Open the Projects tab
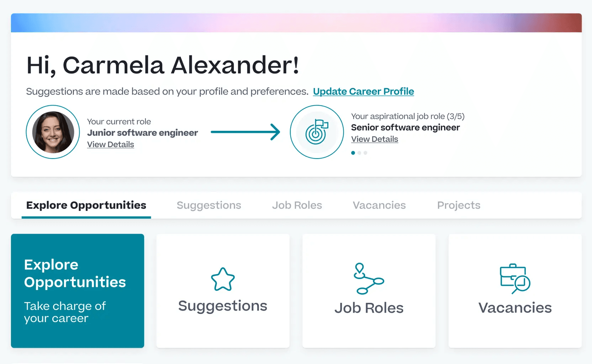The width and height of the screenshot is (592, 364). coord(459,205)
